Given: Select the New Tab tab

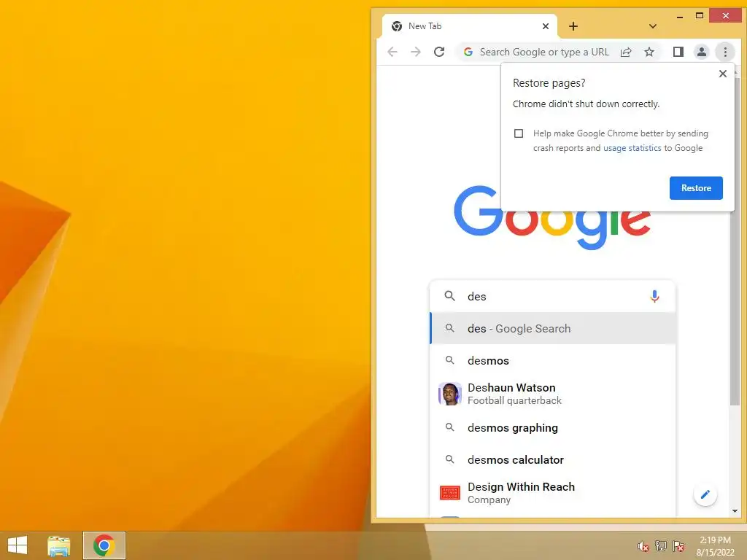Looking at the screenshot, I should pyautogui.click(x=469, y=26).
